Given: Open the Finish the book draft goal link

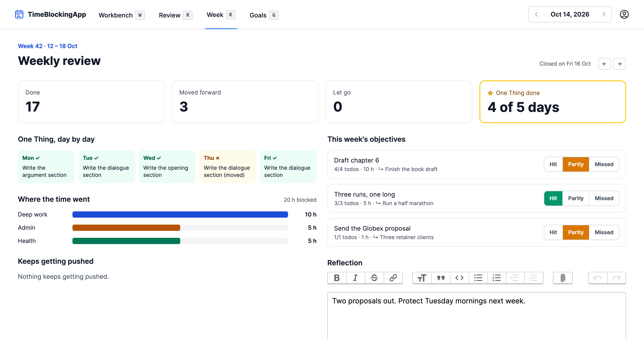Looking at the screenshot, I should pyautogui.click(x=411, y=169).
